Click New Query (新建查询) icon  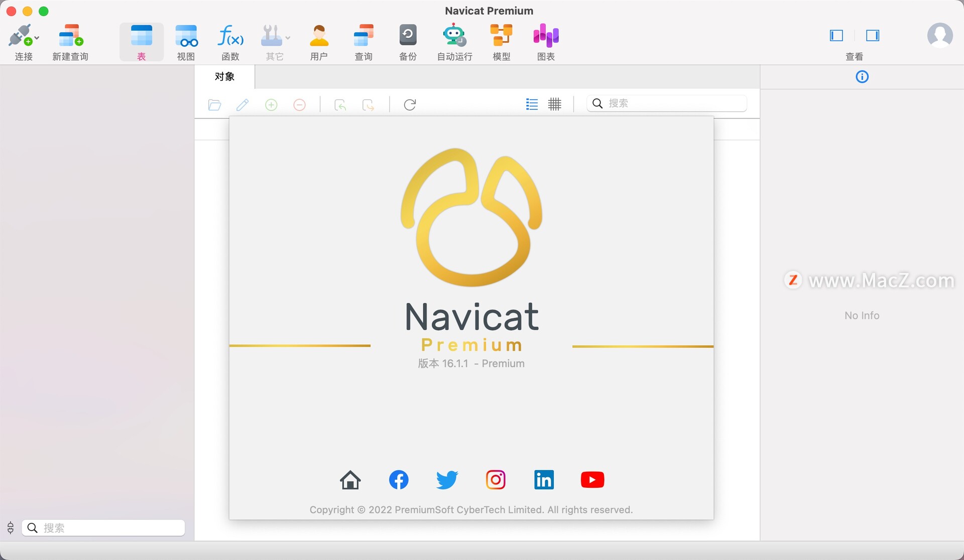tap(70, 36)
